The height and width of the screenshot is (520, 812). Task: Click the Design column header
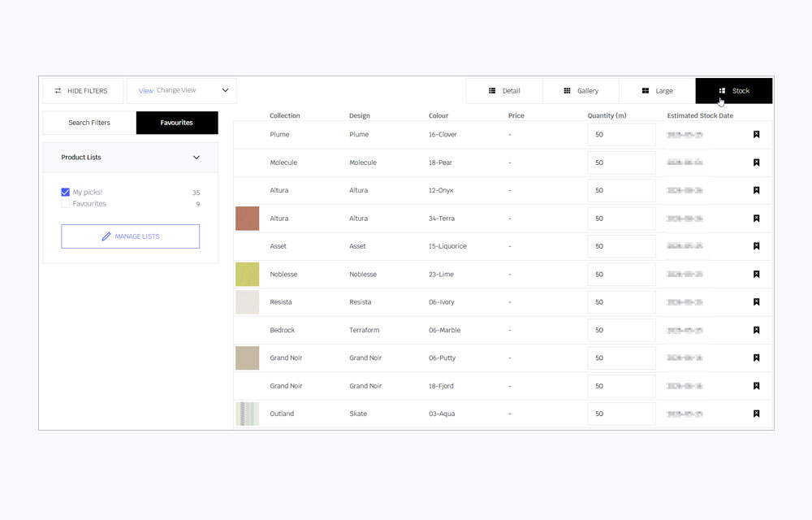pyautogui.click(x=360, y=115)
